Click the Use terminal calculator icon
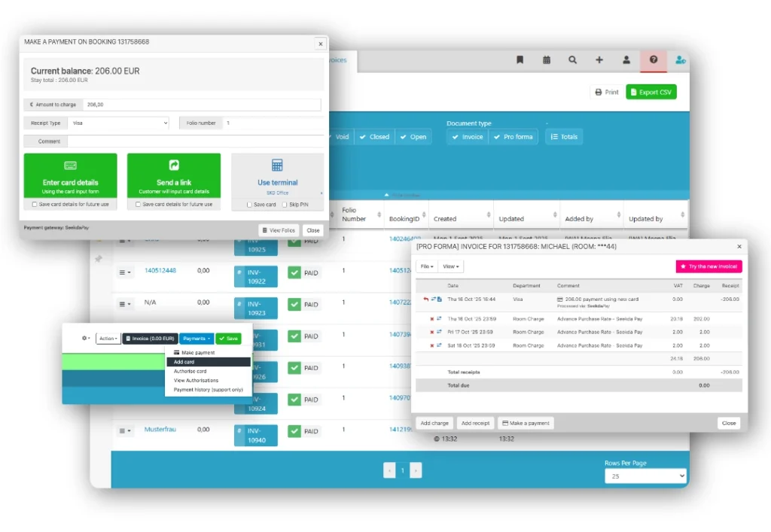This screenshot has width=771, height=532. [277, 166]
